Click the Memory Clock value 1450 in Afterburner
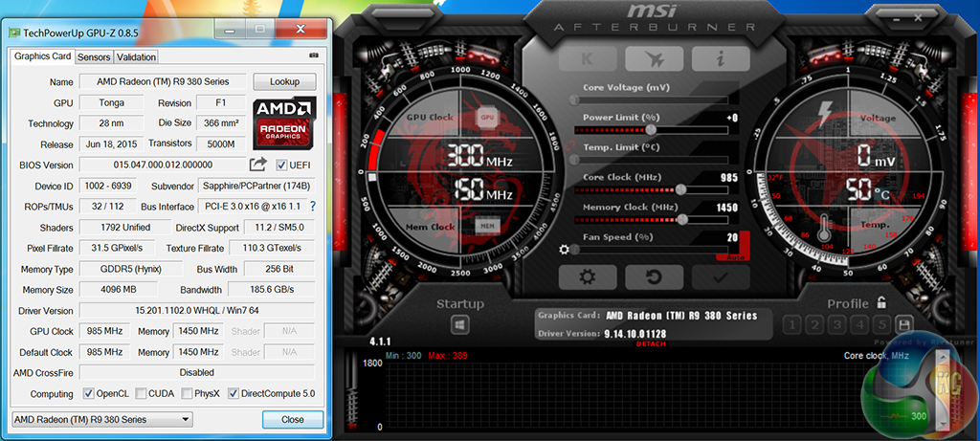980x441 pixels. coord(726,208)
